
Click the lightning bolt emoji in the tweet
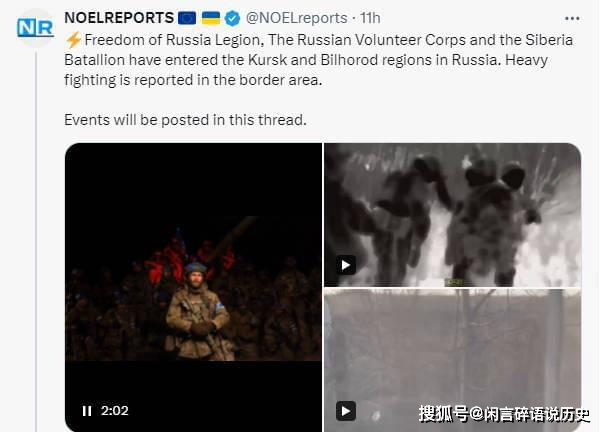[x=73, y=40]
